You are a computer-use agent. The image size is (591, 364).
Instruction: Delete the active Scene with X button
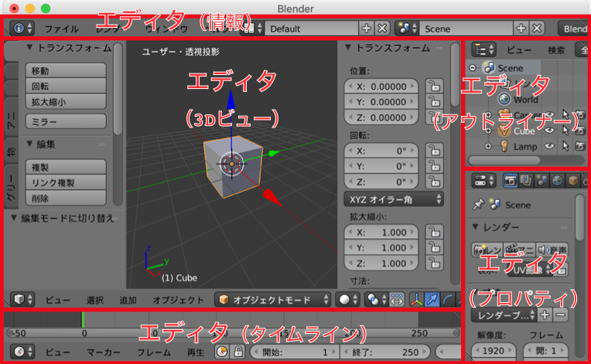[537, 29]
